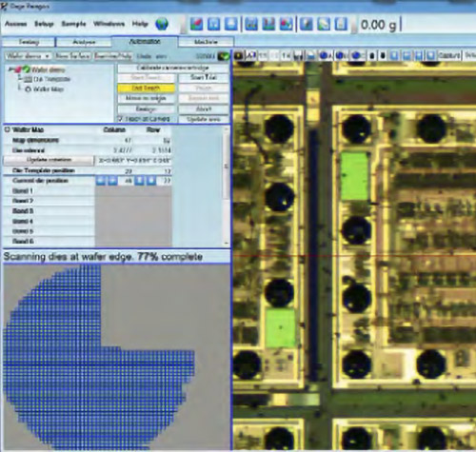Open the Access menu
The height and width of the screenshot is (452, 476).
pos(16,24)
